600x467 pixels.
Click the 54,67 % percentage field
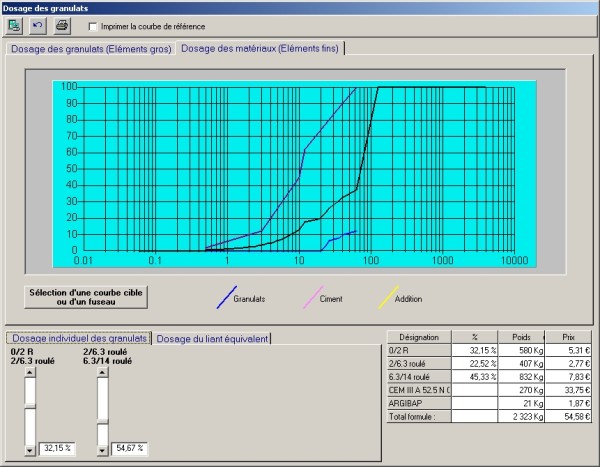129,449
